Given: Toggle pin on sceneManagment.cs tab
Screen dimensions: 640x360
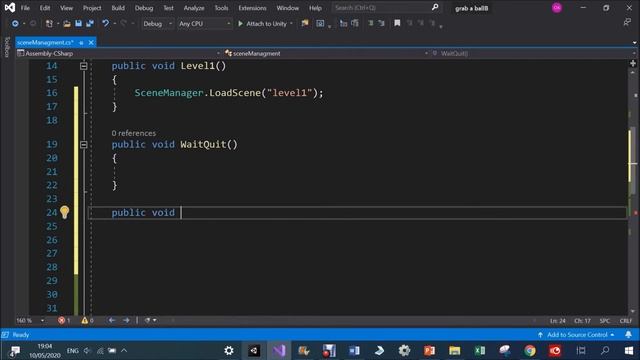Looking at the screenshot, I should [81, 42].
